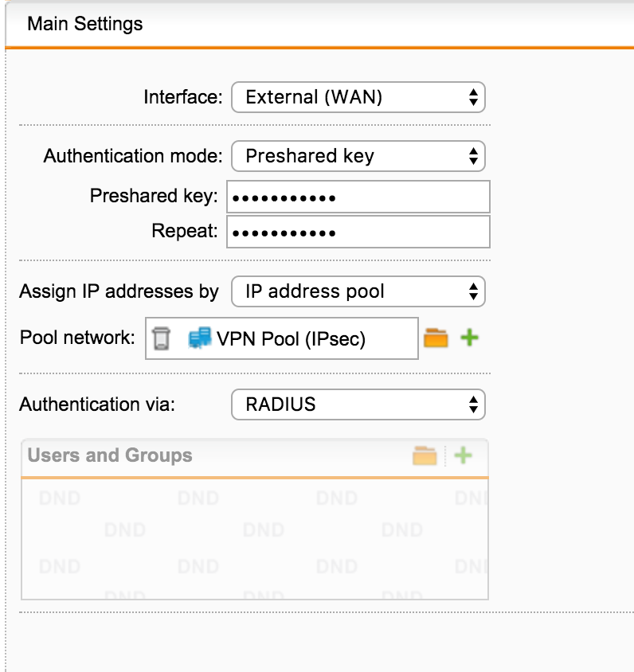This screenshot has width=634, height=672.
Task: Open the Assign IP addresses by dropdown
Action: (x=358, y=291)
